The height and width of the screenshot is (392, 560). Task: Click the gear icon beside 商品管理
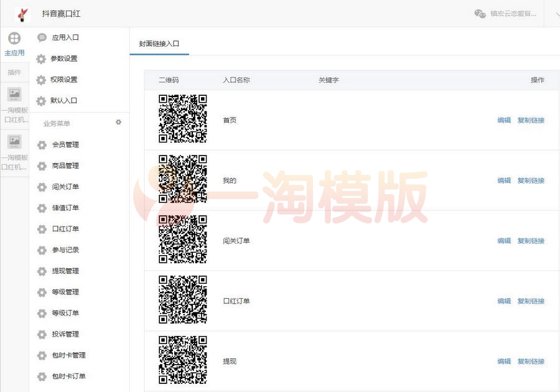tap(41, 166)
